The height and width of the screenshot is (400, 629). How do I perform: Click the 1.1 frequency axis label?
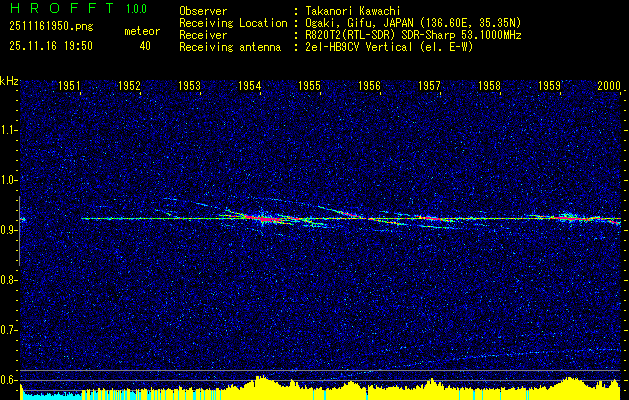[9, 130]
